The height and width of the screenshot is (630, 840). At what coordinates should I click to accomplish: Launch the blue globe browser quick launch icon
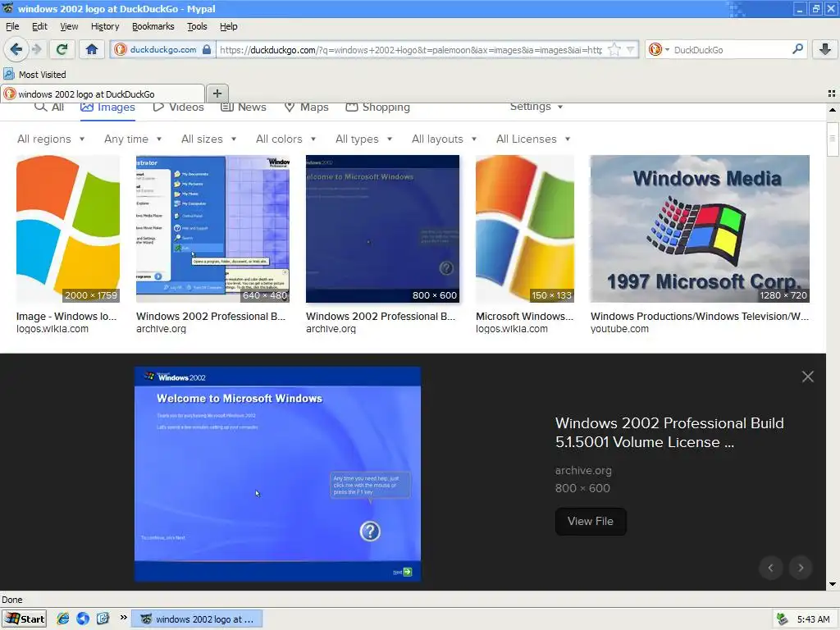(x=83, y=619)
